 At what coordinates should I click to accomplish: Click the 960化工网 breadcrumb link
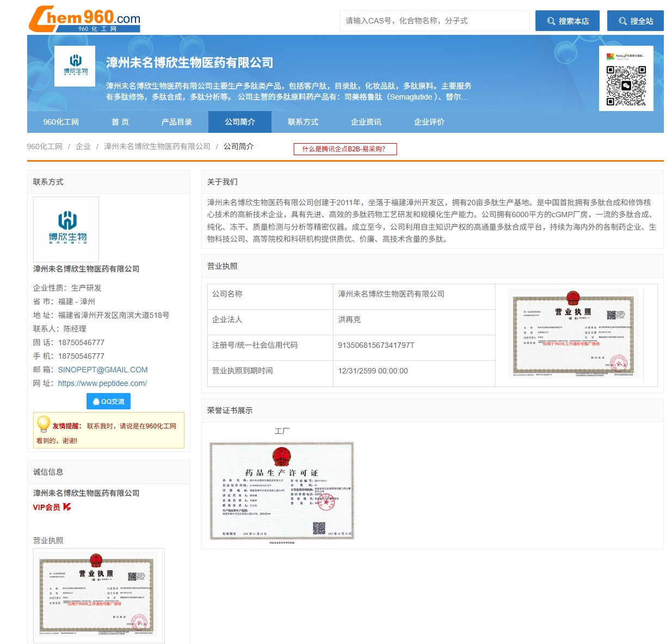click(45, 146)
